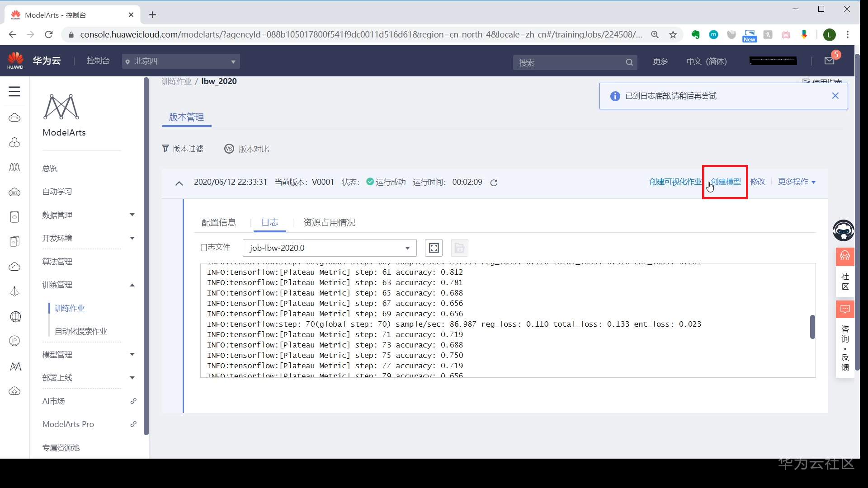
Task: Switch to the 配置信息 tab
Action: pyautogui.click(x=219, y=222)
